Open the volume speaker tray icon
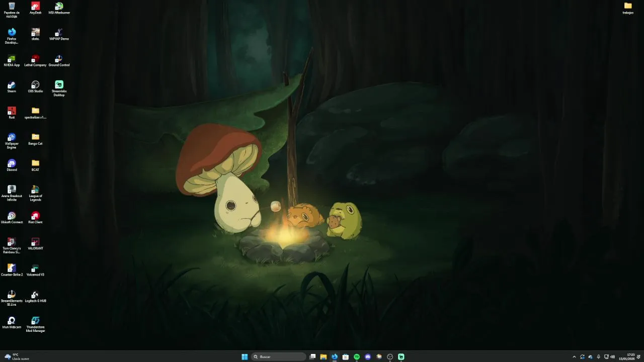Viewport: 644px width, 362px height. [613, 357]
